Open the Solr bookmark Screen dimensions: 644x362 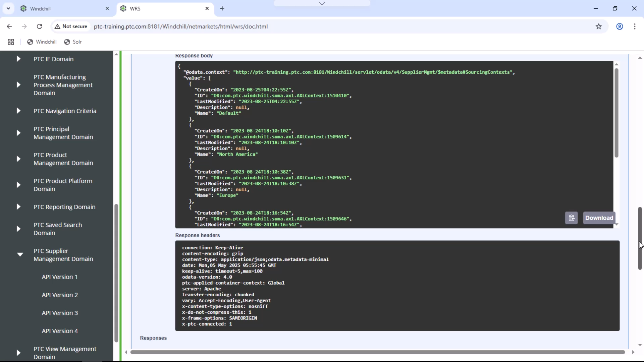tap(73, 42)
